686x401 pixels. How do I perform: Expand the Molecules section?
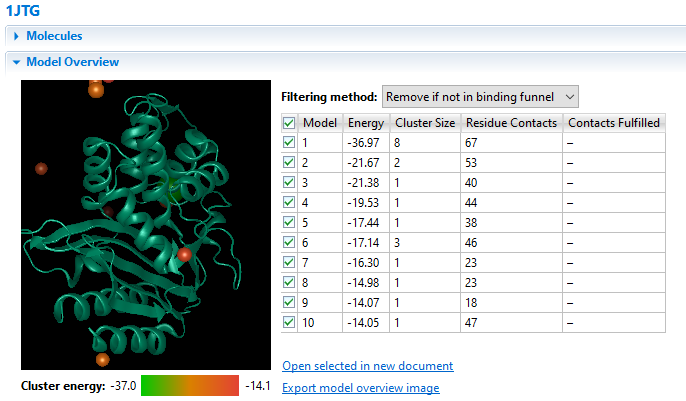click(16, 36)
